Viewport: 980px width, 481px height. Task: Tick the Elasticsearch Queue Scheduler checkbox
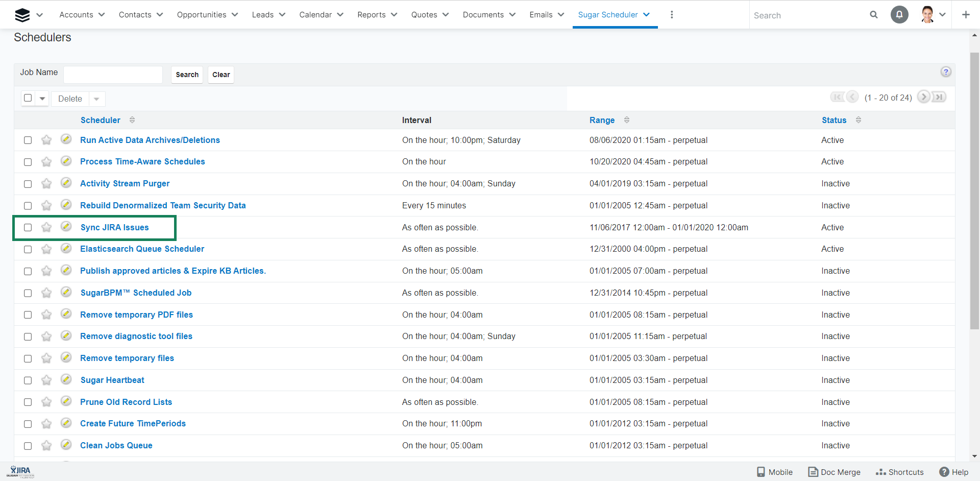(x=28, y=249)
